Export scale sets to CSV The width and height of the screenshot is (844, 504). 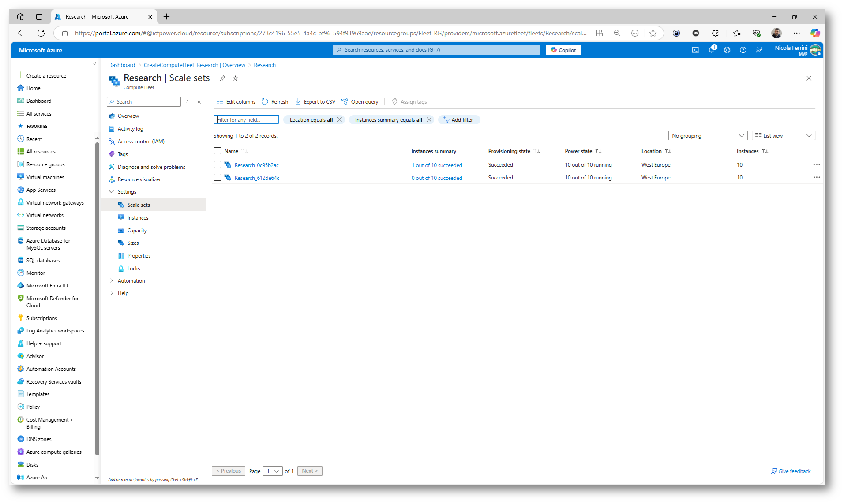315,102
